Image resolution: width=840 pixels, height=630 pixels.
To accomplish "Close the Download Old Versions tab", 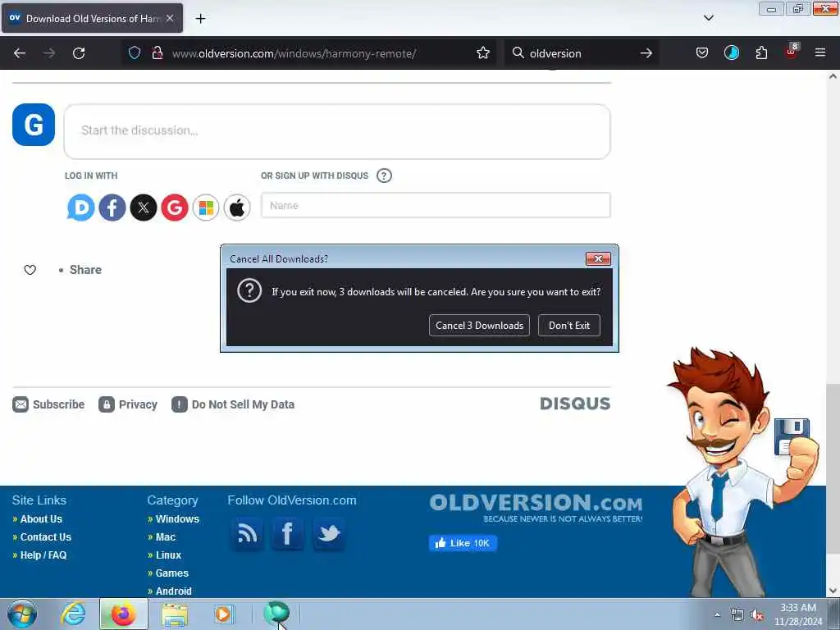I will (170, 18).
